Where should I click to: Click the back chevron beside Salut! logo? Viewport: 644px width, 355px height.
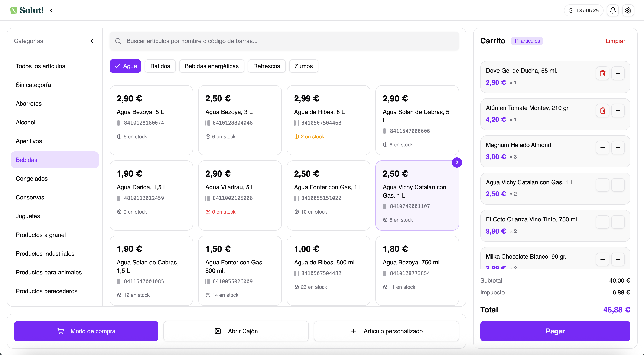[x=52, y=10]
